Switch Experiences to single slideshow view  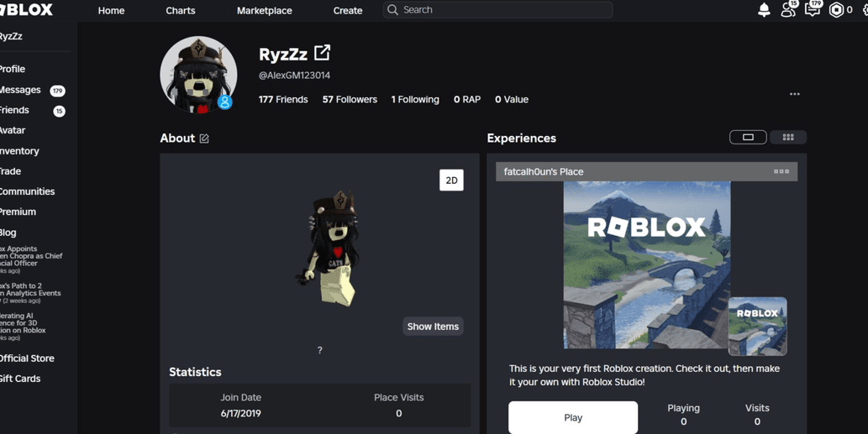pyautogui.click(x=748, y=137)
